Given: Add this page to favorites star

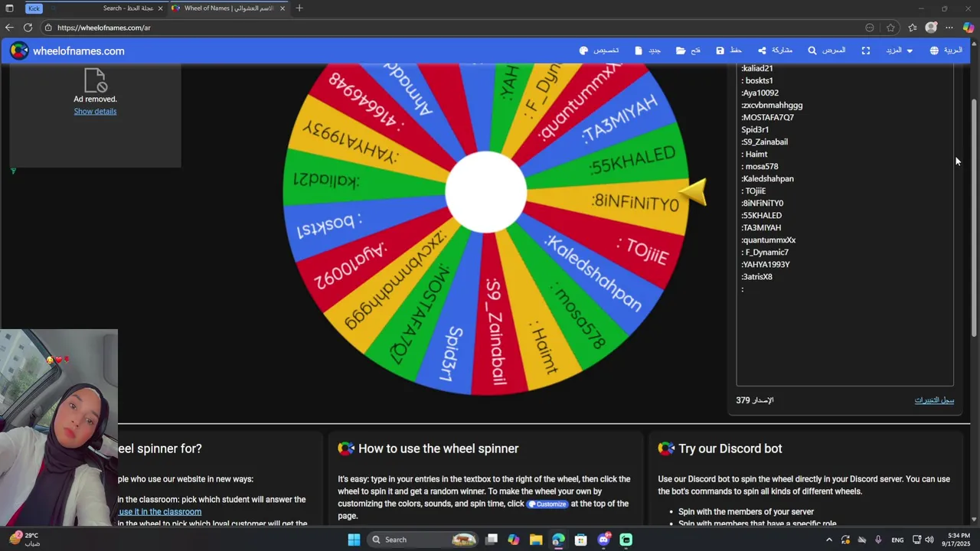Looking at the screenshot, I should click(x=890, y=28).
